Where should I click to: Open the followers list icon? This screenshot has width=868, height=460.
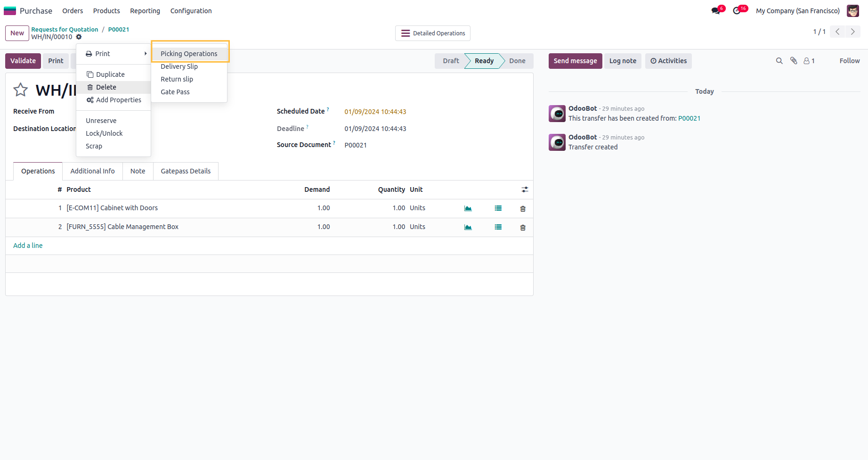(809, 61)
